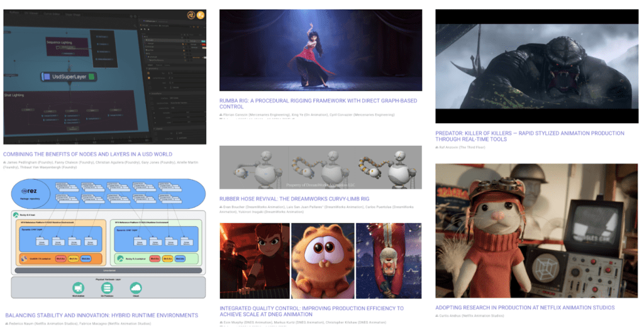Click the orange swirl icon on USD thumbnail
The image size is (644, 333).
191,14
